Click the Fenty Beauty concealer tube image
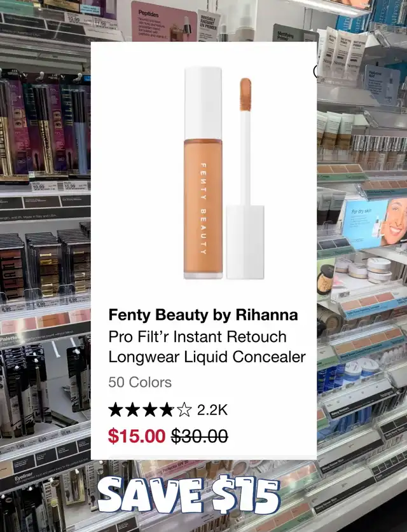This screenshot has height=532, width=407. click(203, 173)
